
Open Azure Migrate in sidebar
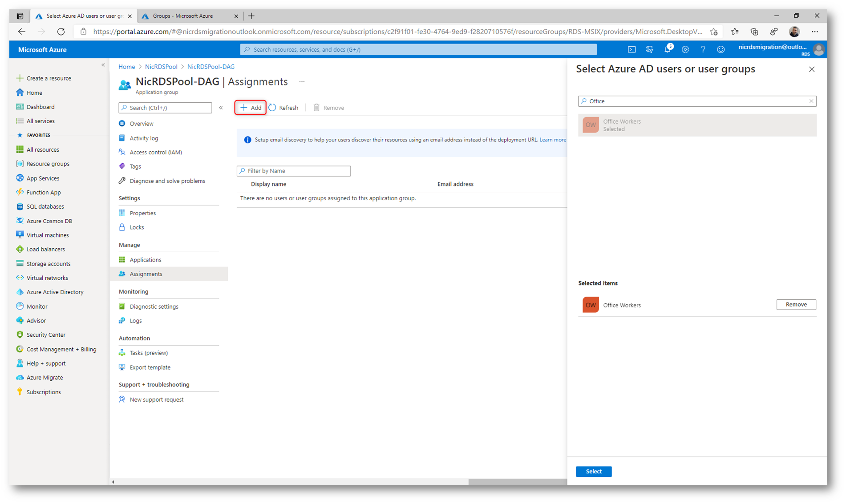[x=45, y=377]
